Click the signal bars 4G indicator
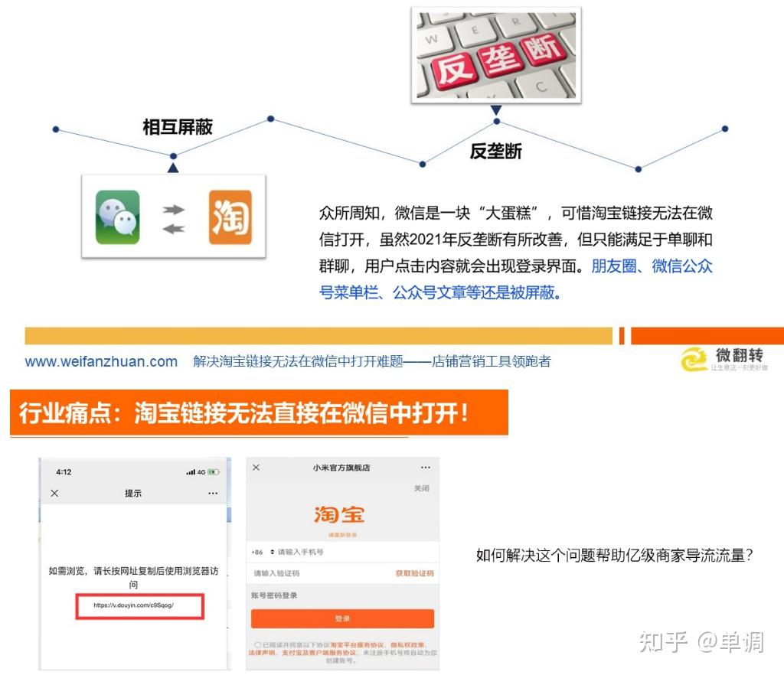784x675 pixels. click(x=195, y=471)
